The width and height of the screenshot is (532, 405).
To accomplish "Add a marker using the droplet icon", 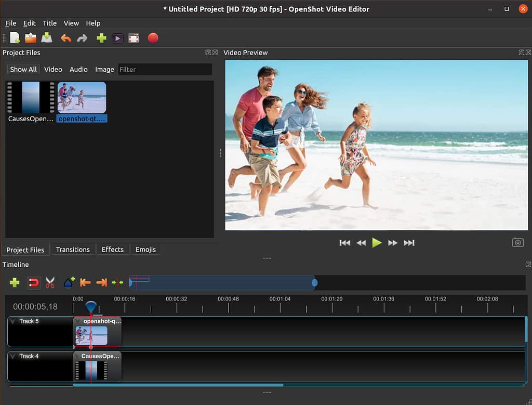I will [69, 282].
